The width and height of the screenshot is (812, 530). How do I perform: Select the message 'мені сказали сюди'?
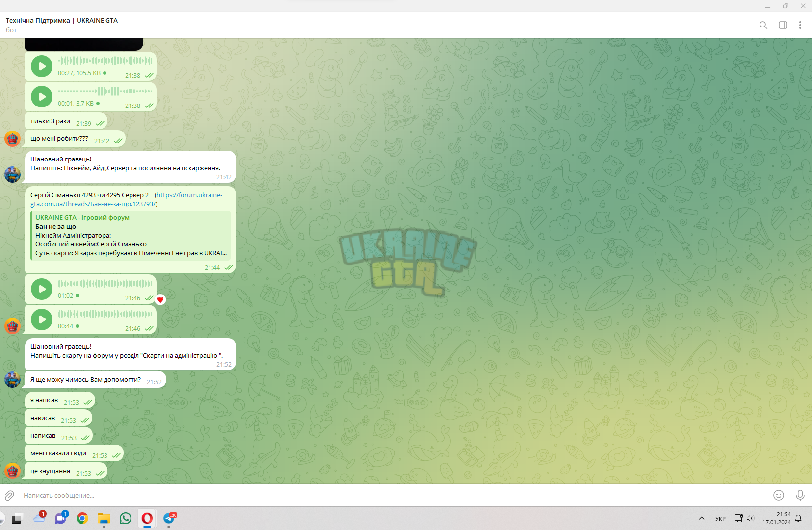pos(74,453)
